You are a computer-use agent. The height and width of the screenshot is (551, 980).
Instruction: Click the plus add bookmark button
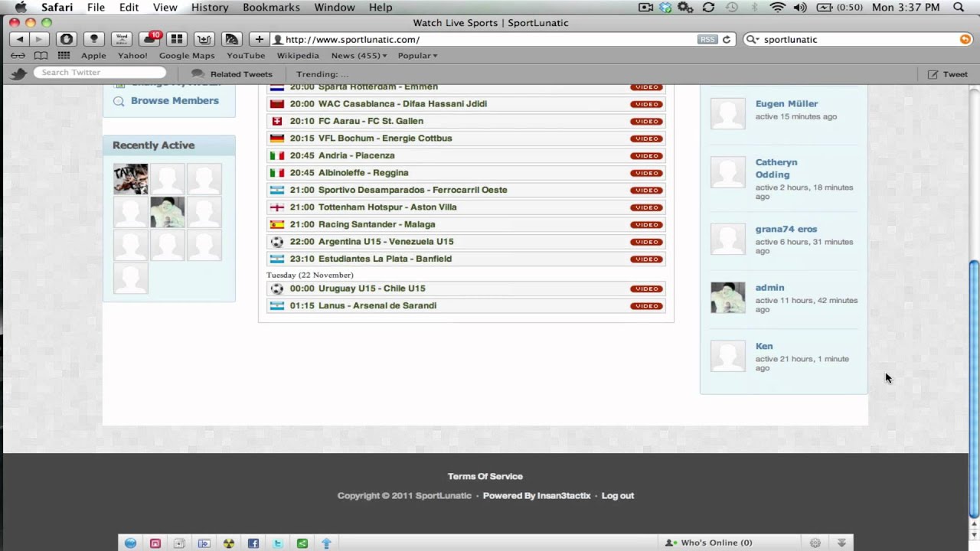click(x=259, y=39)
